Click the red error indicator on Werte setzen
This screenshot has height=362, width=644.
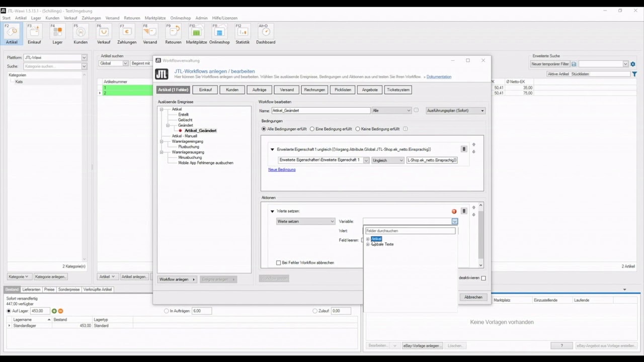coord(454,211)
